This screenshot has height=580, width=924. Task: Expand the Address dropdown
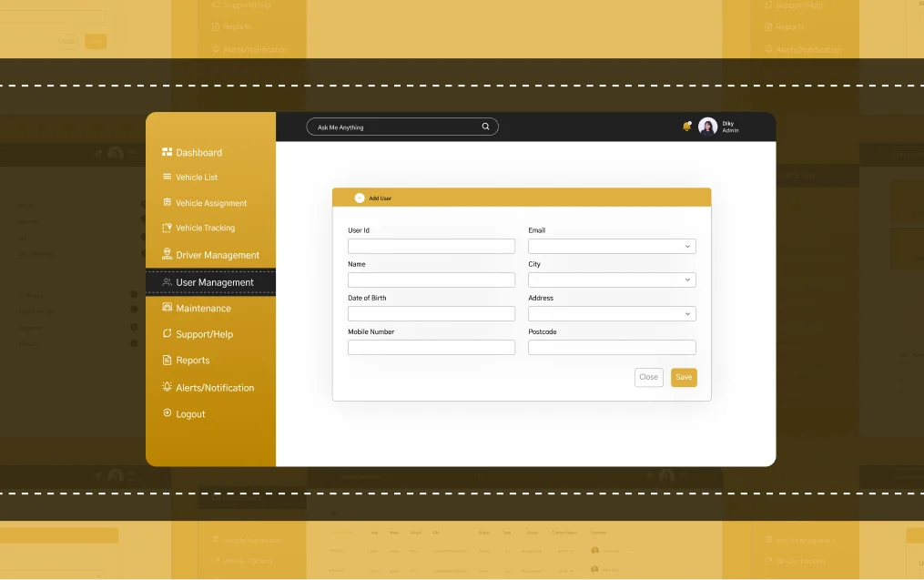687,314
